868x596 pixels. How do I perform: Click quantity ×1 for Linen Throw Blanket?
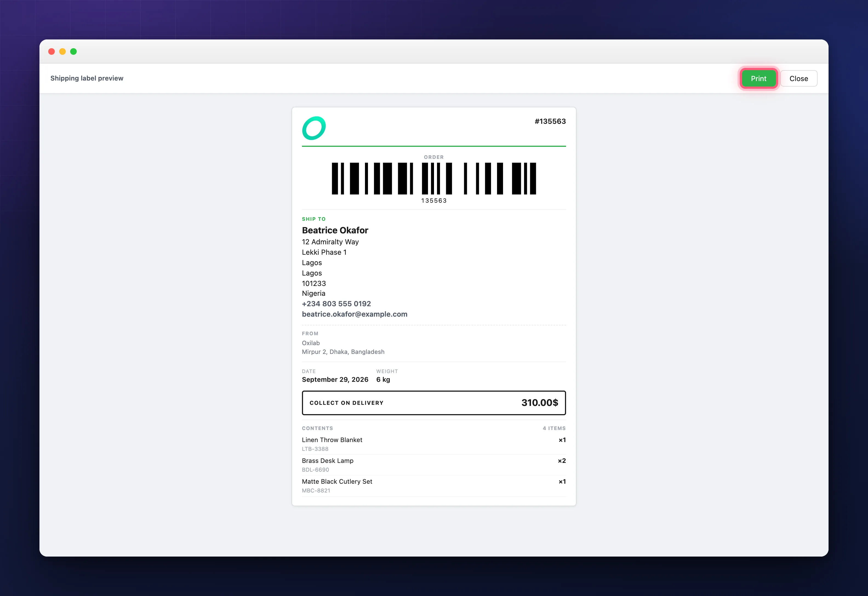(x=562, y=440)
